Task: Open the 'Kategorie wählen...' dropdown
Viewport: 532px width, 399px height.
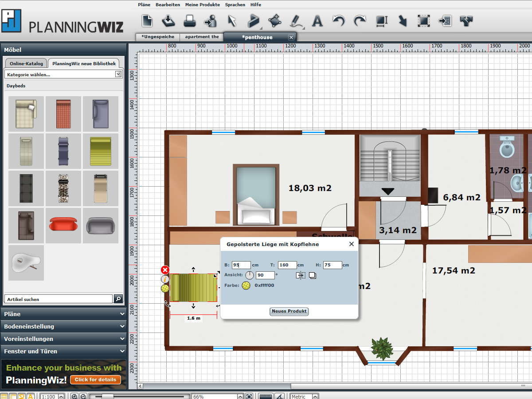Action: pyautogui.click(x=63, y=74)
